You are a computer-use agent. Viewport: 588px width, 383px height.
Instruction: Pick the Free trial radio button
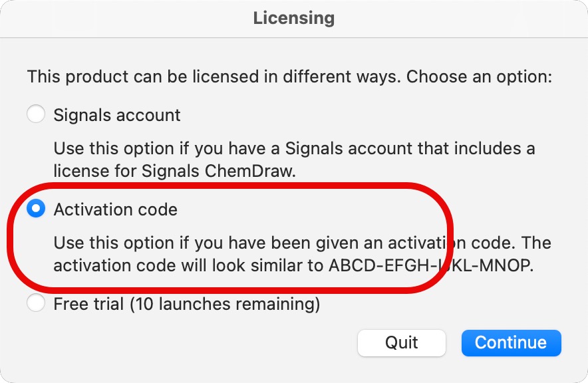point(36,304)
